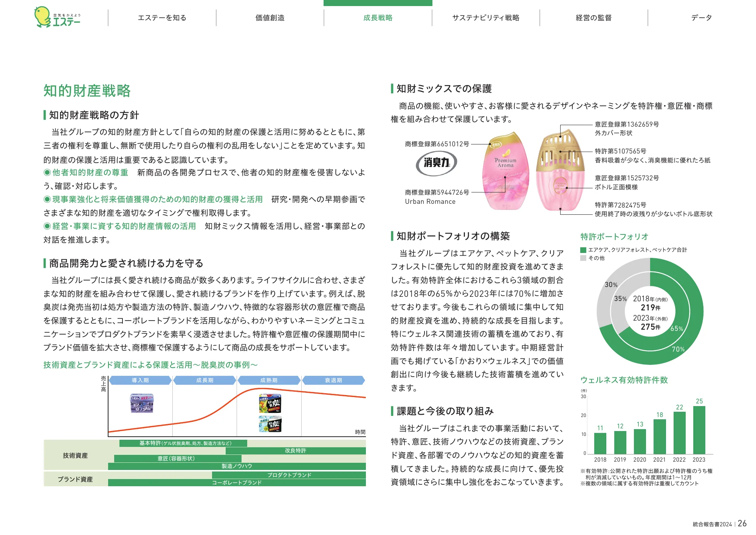The height and width of the screenshot is (535, 756).
Task: Click the 製造ノウハウ green bar
Action: point(237,466)
